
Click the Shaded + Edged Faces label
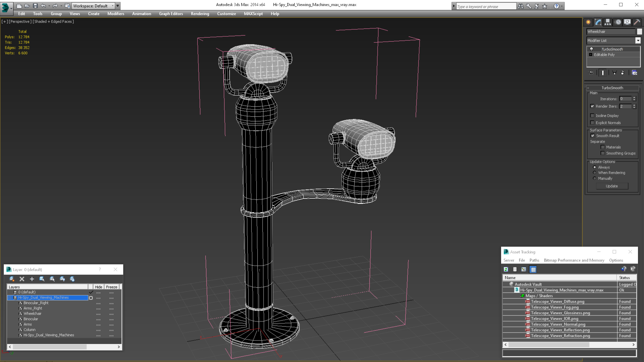click(x=54, y=21)
